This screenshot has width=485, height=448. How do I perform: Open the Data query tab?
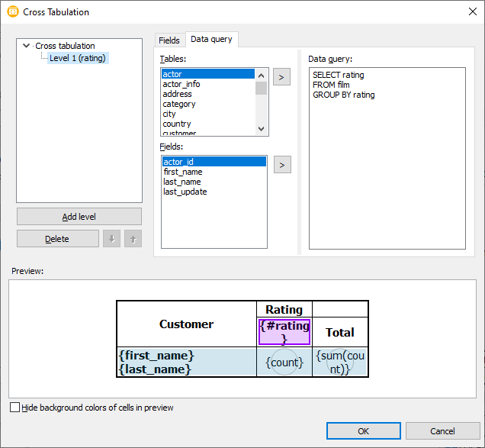pyautogui.click(x=211, y=39)
